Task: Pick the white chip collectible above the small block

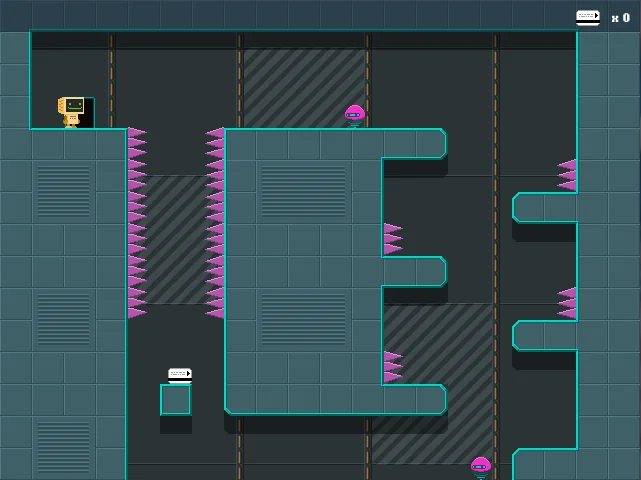Action: click(180, 374)
